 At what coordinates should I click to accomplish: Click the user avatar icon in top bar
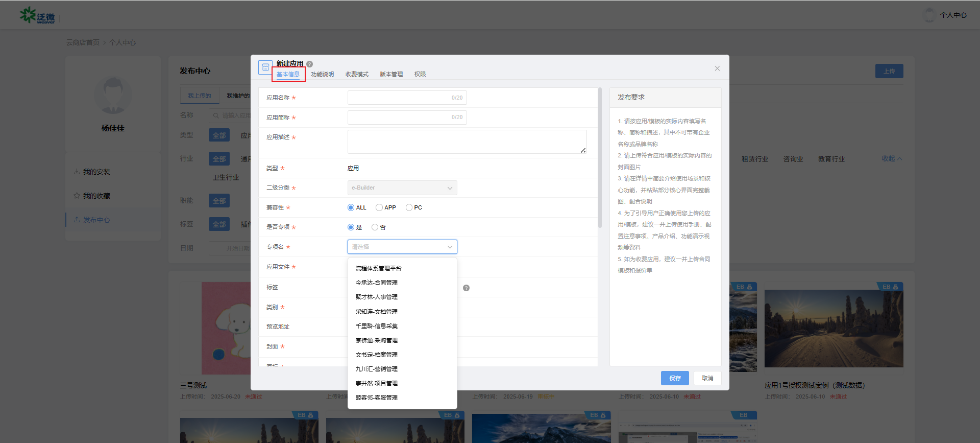tap(929, 15)
